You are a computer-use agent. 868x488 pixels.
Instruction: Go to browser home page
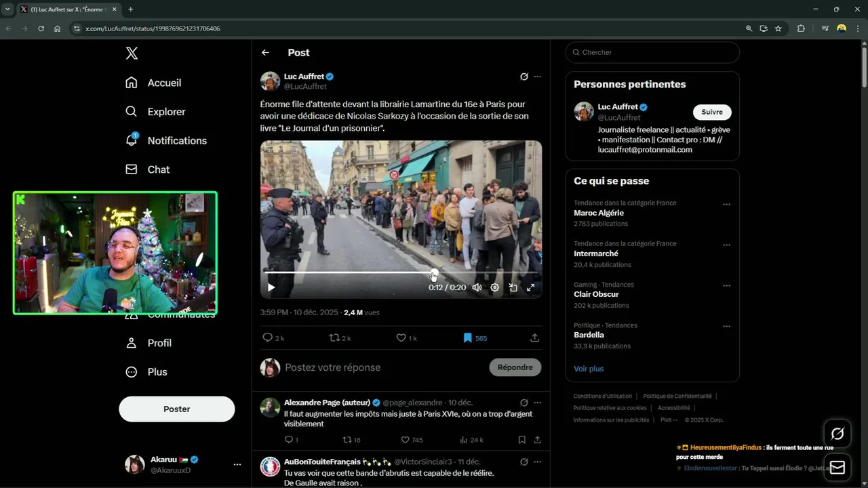click(57, 28)
